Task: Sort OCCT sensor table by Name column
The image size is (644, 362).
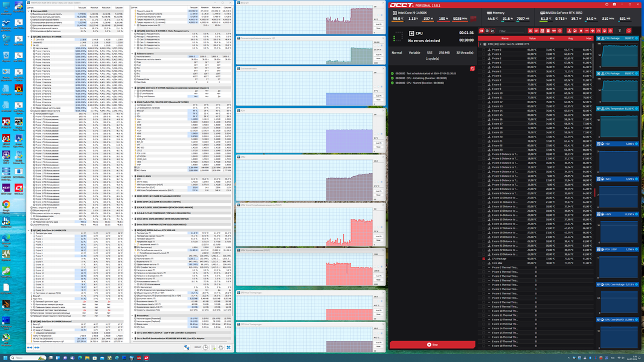Action: point(505,38)
